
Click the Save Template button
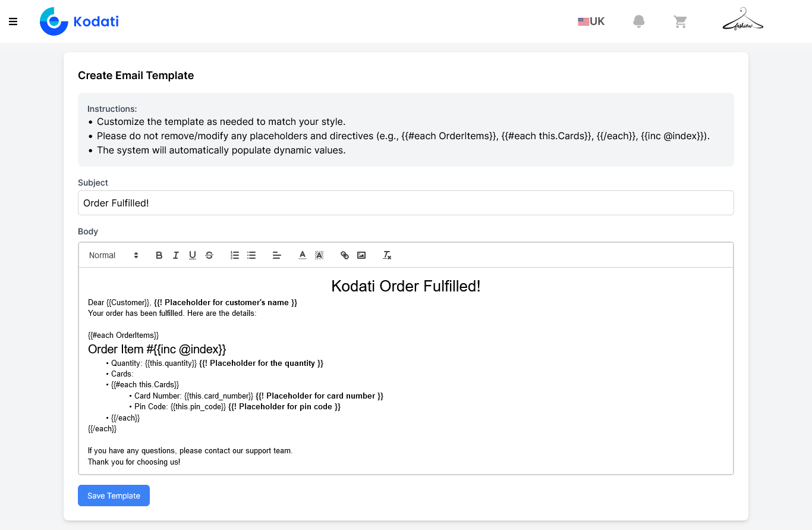coord(114,495)
